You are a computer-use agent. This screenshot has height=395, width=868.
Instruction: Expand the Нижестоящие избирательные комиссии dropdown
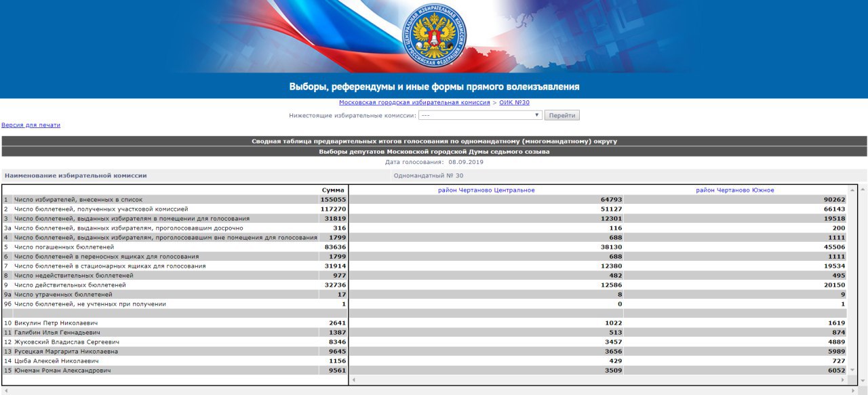tap(480, 115)
